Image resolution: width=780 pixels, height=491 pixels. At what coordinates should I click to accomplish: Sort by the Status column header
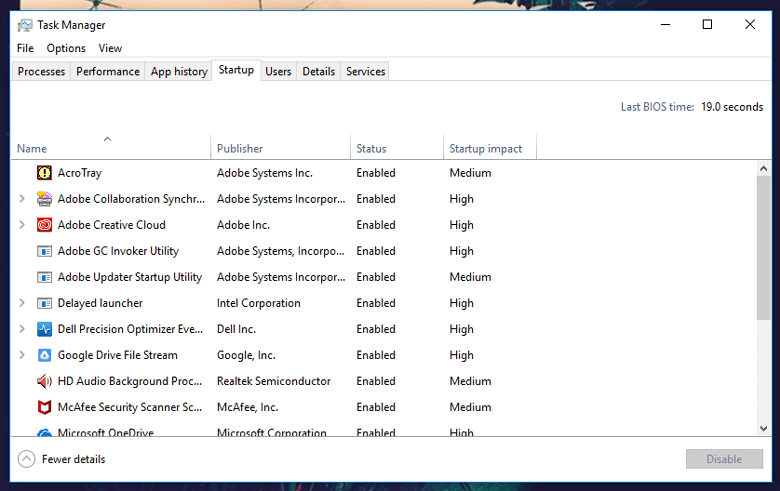click(396, 147)
